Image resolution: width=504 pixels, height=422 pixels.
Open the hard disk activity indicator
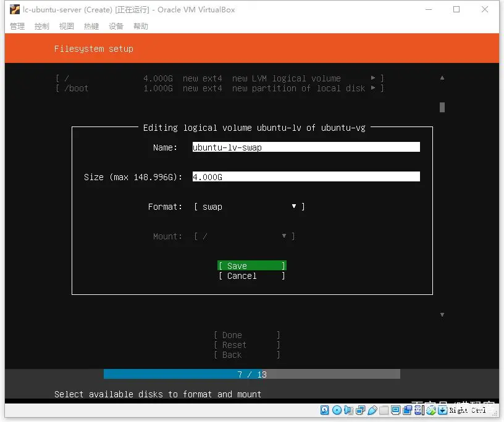[x=325, y=410]
